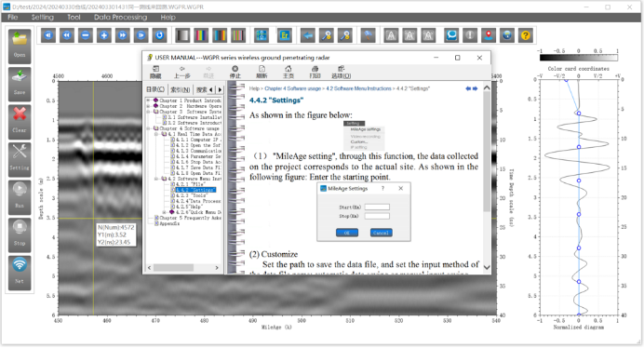Click the Open file sidebar button
Viewport: 644px width, 348px height.
[20, 47]
